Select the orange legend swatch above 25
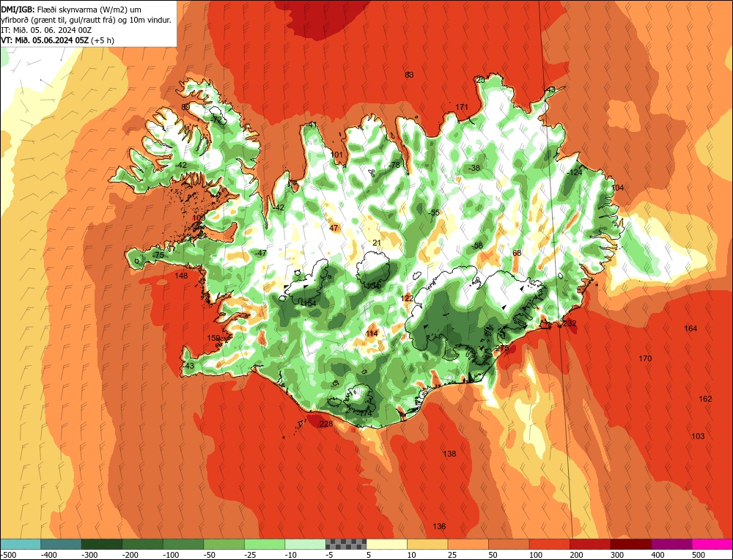 tap(468, 544)
